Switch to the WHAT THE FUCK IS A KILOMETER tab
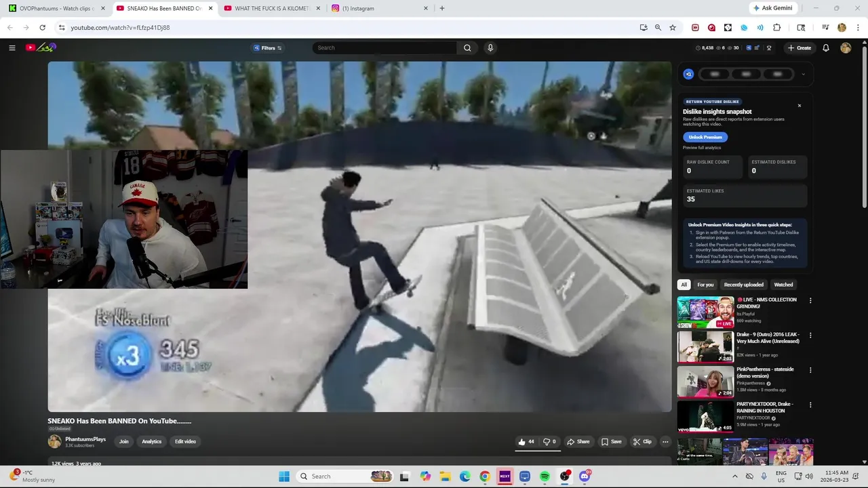868x488 pixels. pos(271,8)
